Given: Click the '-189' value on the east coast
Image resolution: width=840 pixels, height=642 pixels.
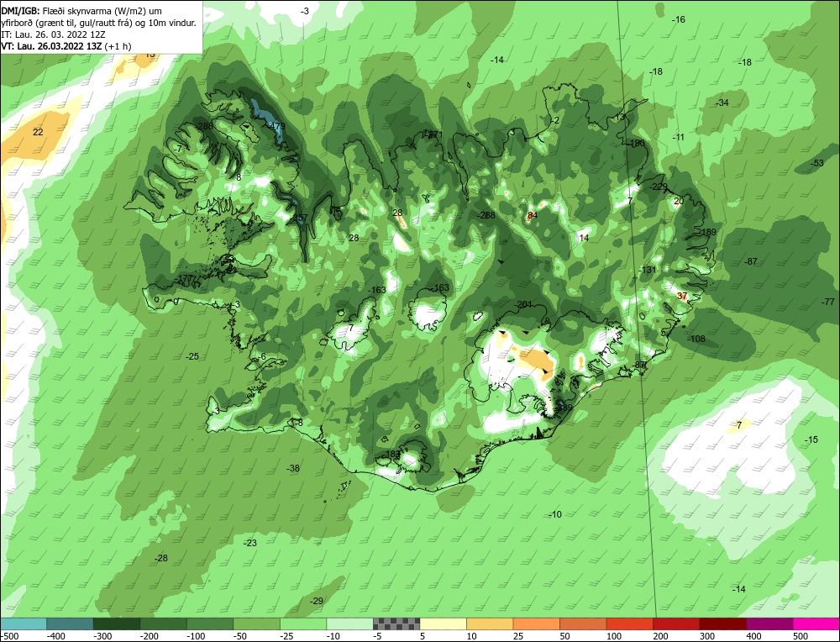Looking at the screenshot, I should [x=707, y=232].
